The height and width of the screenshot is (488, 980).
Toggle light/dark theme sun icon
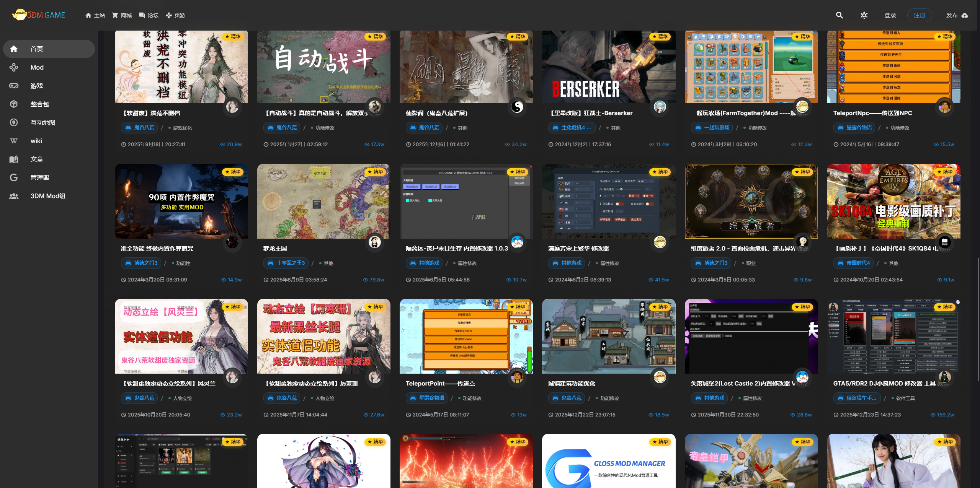point(864,15)
